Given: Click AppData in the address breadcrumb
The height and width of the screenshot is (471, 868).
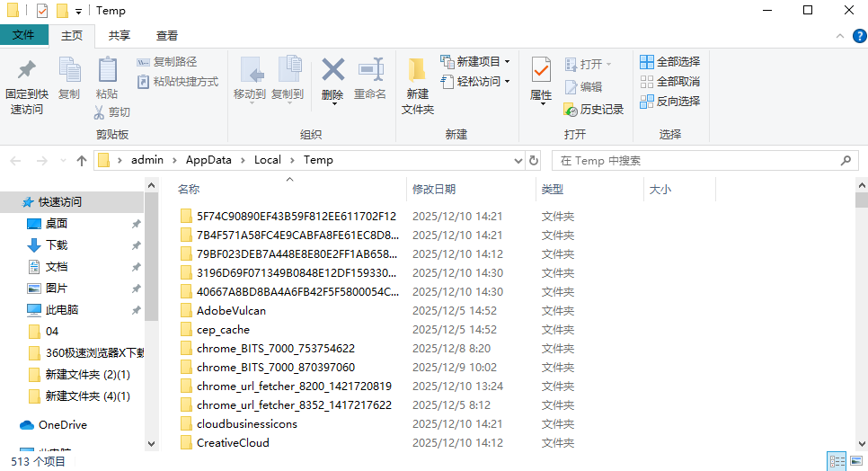Looking at the screenshot, I should [208, 160].
